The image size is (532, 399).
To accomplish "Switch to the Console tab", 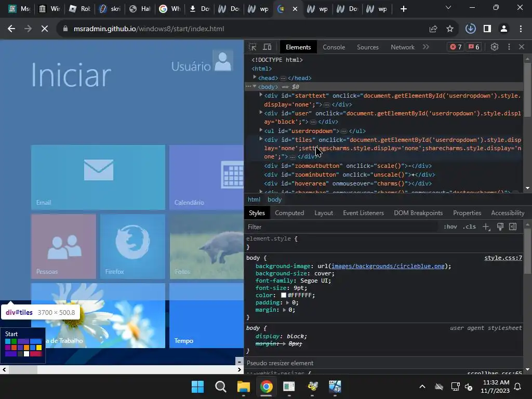I will [334, 47].
